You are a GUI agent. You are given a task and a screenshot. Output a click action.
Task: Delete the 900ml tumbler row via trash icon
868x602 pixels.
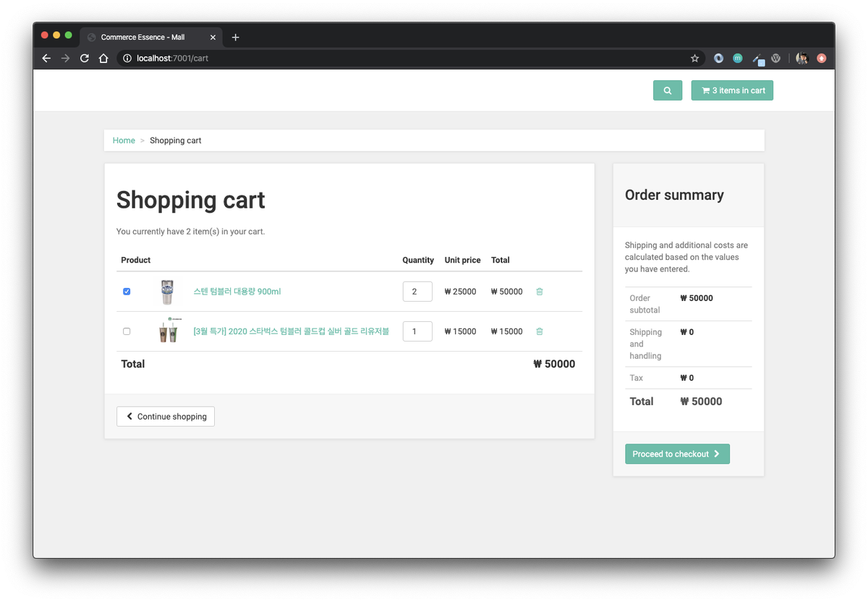point(540,292)
